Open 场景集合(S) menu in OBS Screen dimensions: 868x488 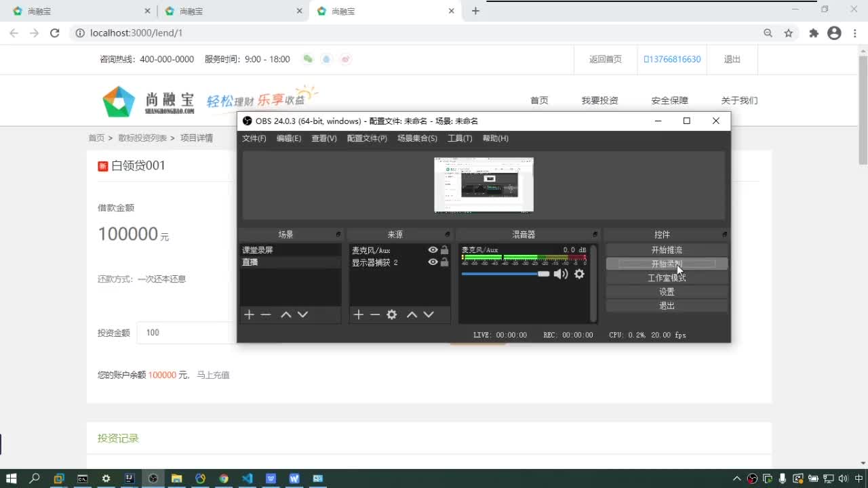[417, 138]
